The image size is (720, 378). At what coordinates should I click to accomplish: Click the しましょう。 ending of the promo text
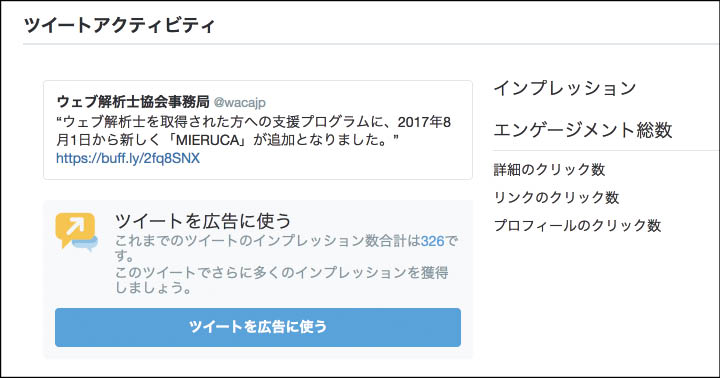[x=153, y=288]
